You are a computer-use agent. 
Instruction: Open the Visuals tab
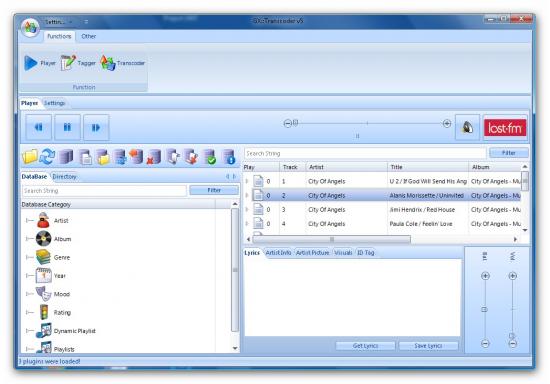click(343, 252)
